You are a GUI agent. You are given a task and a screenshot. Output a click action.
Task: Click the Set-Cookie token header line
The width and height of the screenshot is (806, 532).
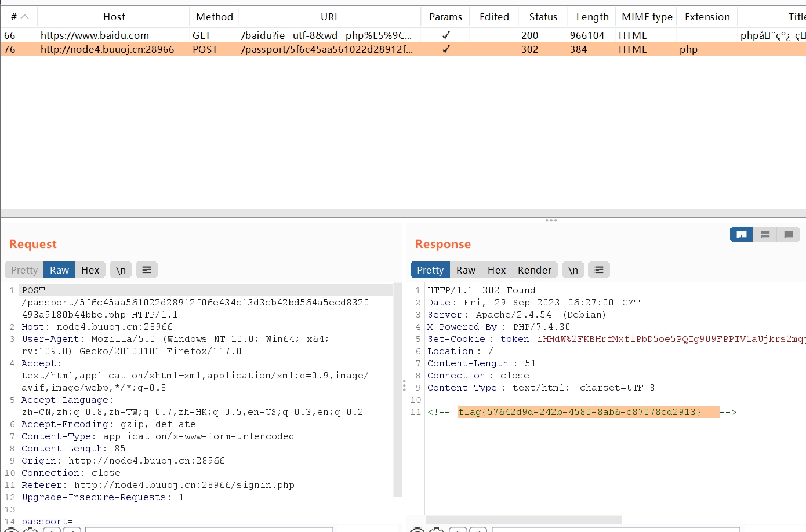point(616,339)
